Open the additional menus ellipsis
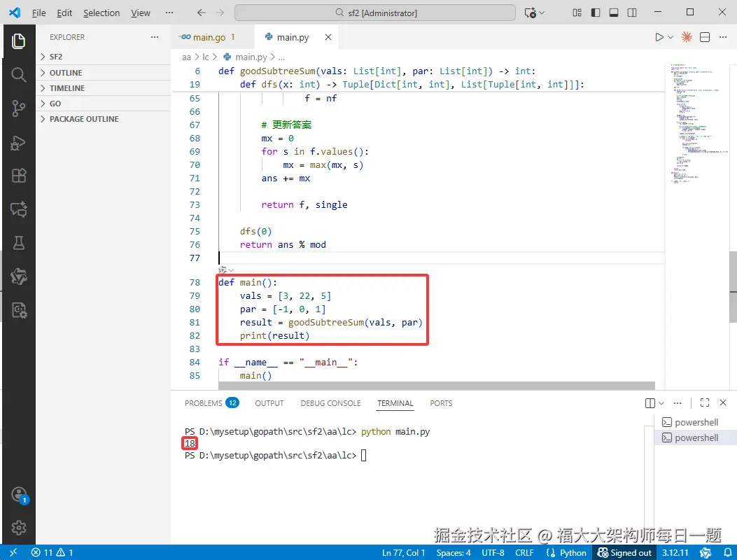 169,13
